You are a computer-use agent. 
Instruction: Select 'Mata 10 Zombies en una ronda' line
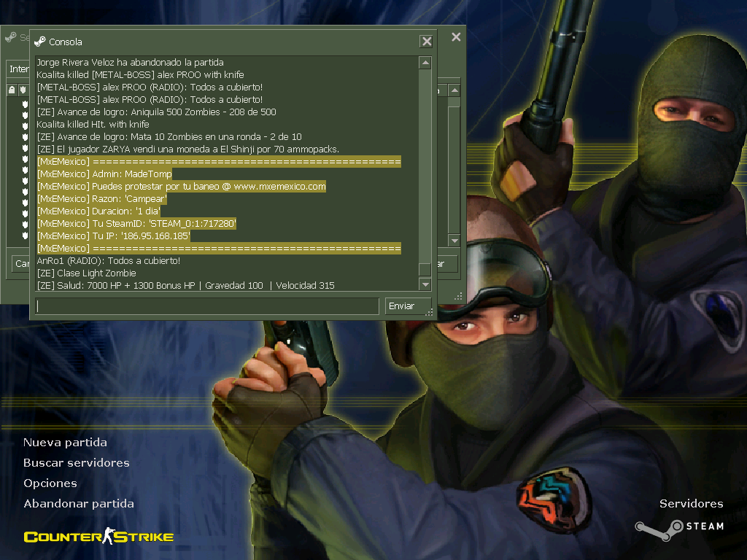point(169,136)
